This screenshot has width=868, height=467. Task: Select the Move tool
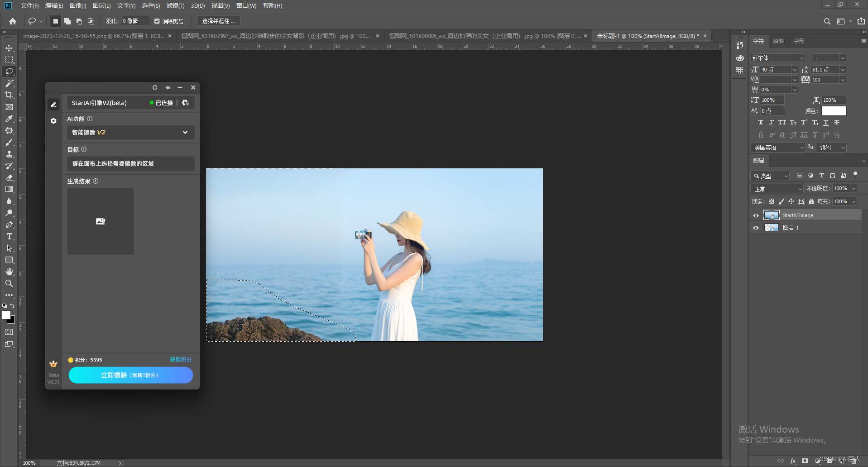(9, 48)
